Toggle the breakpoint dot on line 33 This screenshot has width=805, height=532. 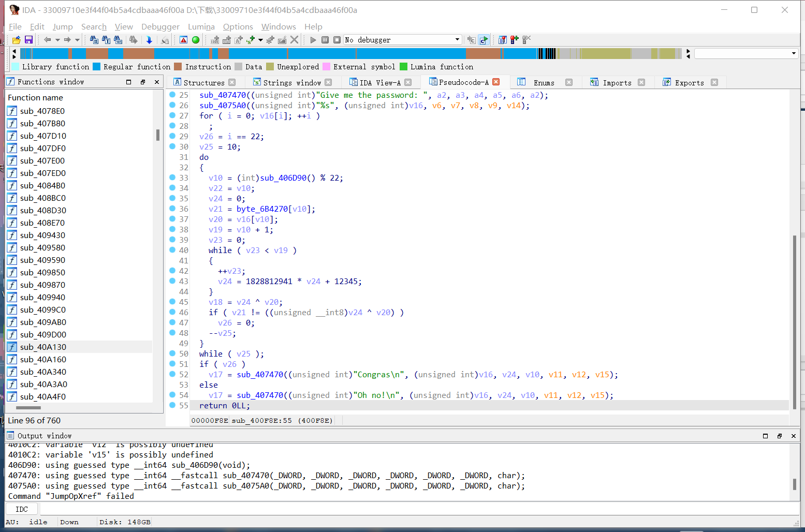click(172, 178)
